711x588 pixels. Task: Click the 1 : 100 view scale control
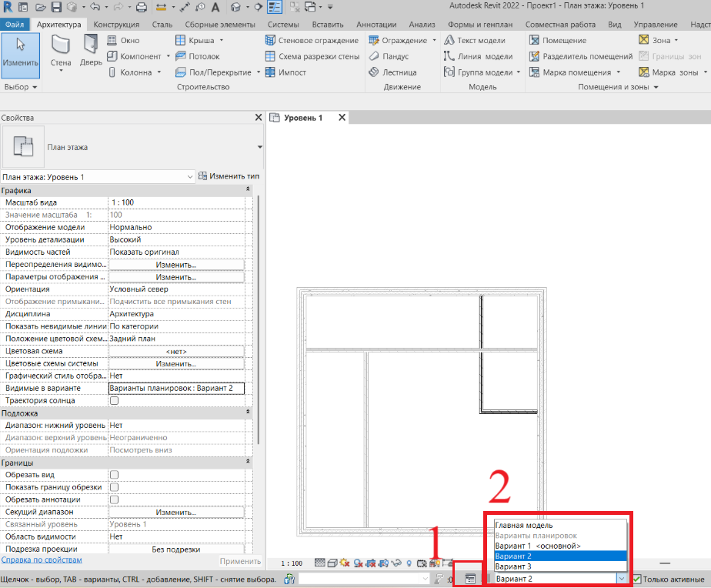coord(292,563)
